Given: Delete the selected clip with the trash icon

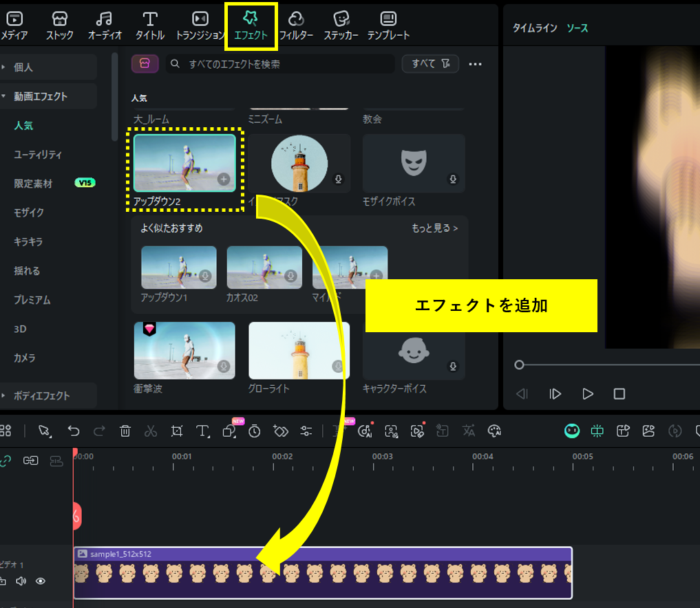Looking at the screenshot, I should [125, 431].
